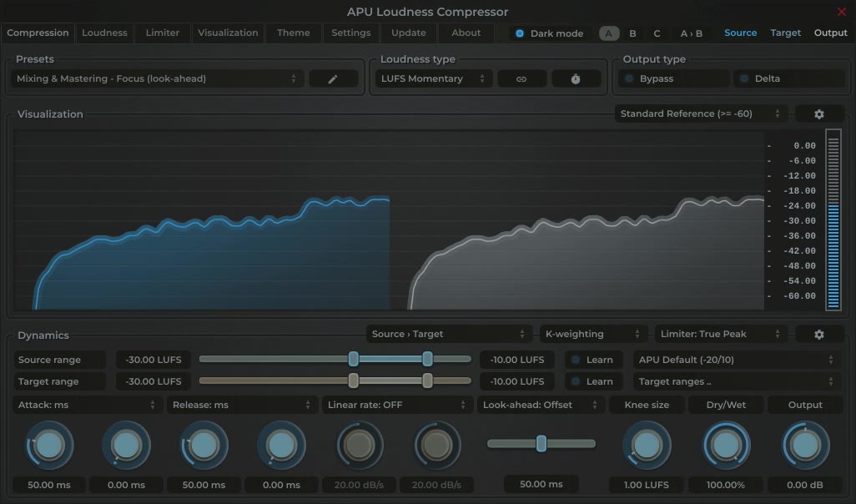This screenshot has height=504, width=856.
Task: Open the K-weighting dropdown
Action: (x=593, y=334)
